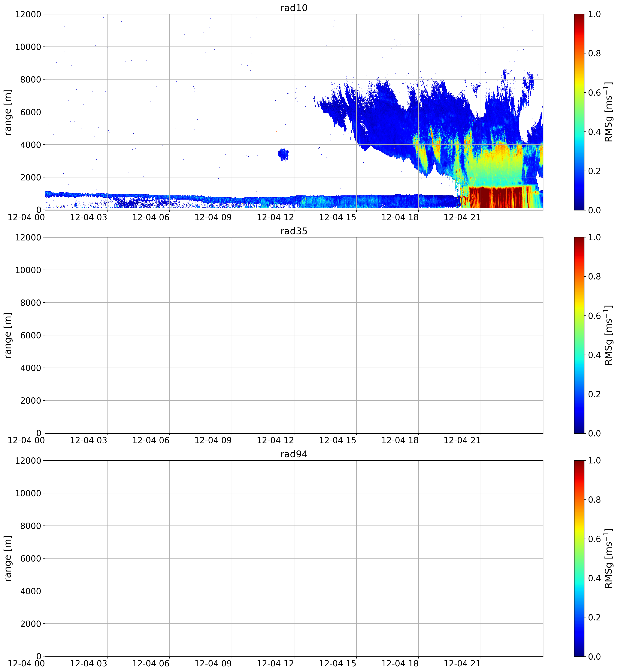Click the RMSg label beside rad35 colorbar
Screen dimensions: 618x672
point(609,335)
